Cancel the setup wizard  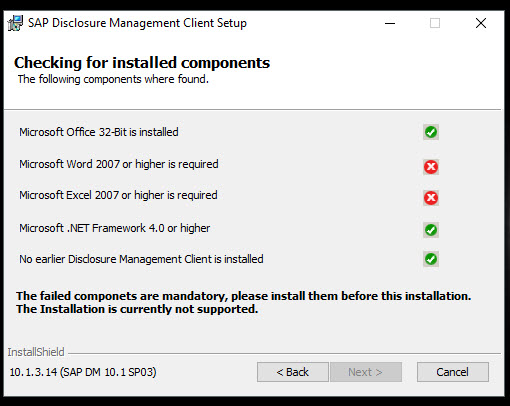[453, 372]
